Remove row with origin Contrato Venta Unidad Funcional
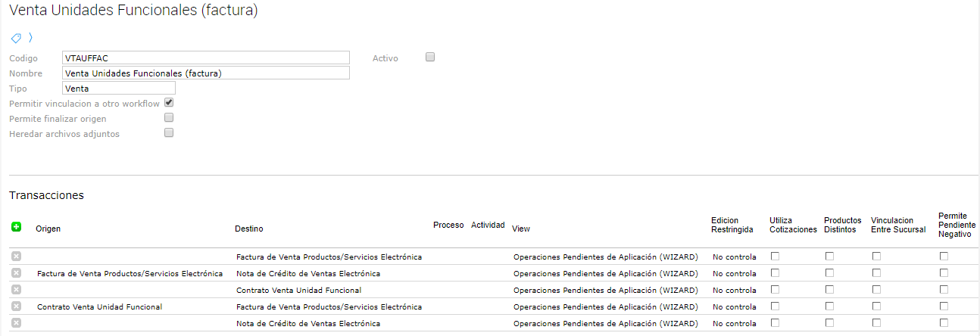Screen dimensions: 980x336 [x=17, y=306]
